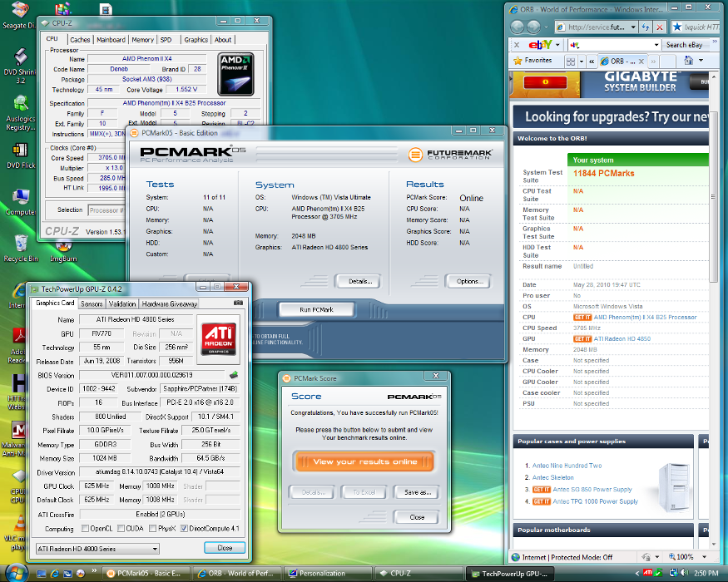Click the AMD Phenom II logo in CPU-Z
Viewport: 728px width, 582px height.
coord(235,74)
